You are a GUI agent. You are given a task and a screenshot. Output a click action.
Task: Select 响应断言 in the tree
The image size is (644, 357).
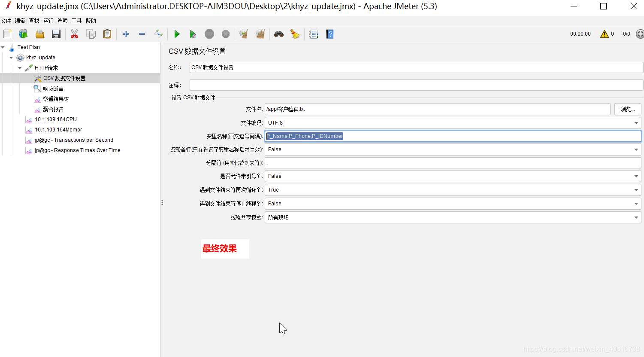53,88
